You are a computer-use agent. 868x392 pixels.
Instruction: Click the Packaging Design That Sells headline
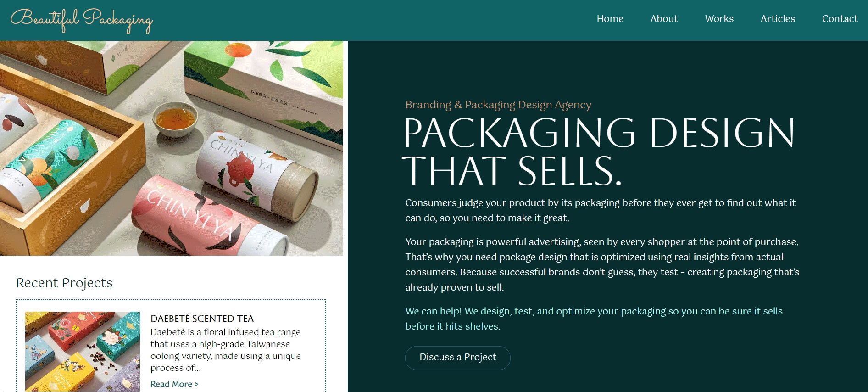coord(599,151)
